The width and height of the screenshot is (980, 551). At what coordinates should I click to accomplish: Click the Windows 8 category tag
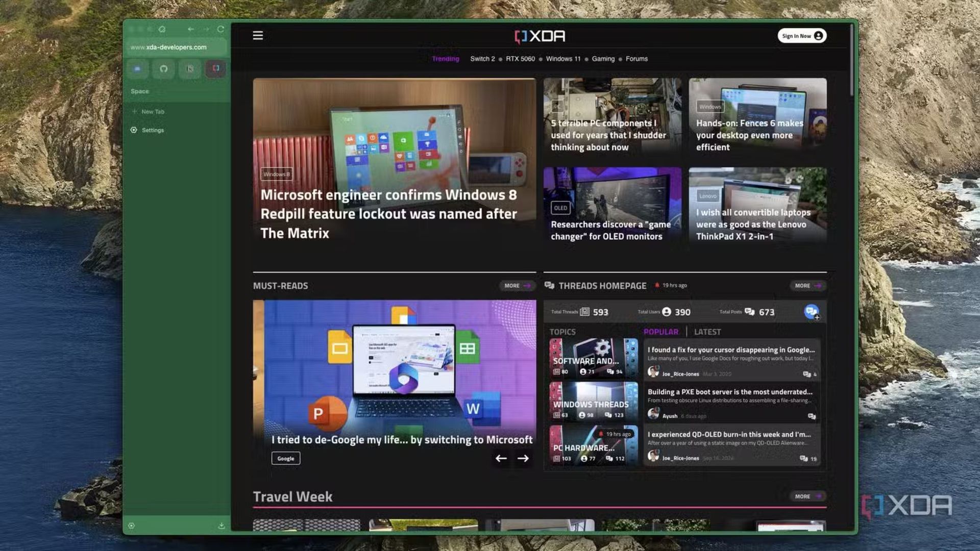point(277,174)
